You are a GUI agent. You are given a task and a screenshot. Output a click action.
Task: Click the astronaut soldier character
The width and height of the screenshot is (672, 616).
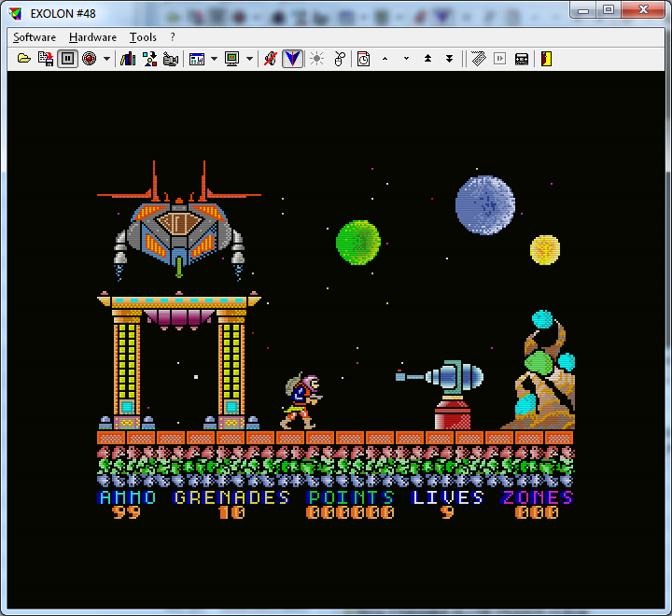[x=301, y=400]
